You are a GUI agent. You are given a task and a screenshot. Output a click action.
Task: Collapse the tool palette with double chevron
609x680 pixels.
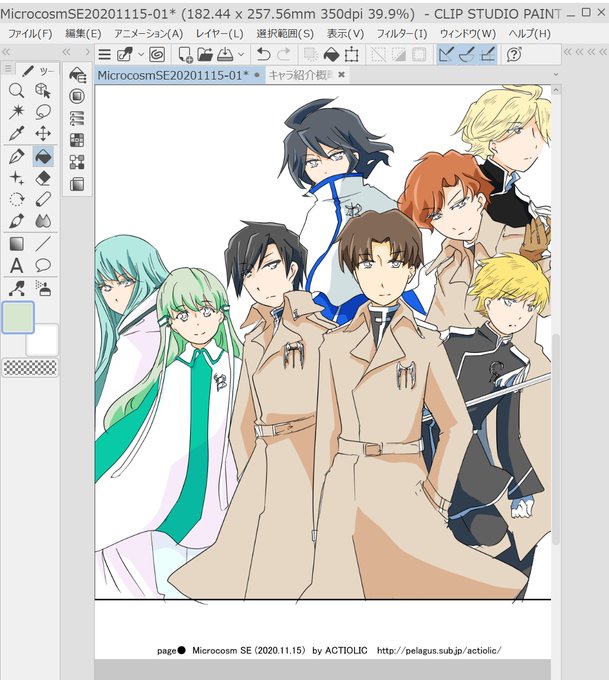[6, 52]
